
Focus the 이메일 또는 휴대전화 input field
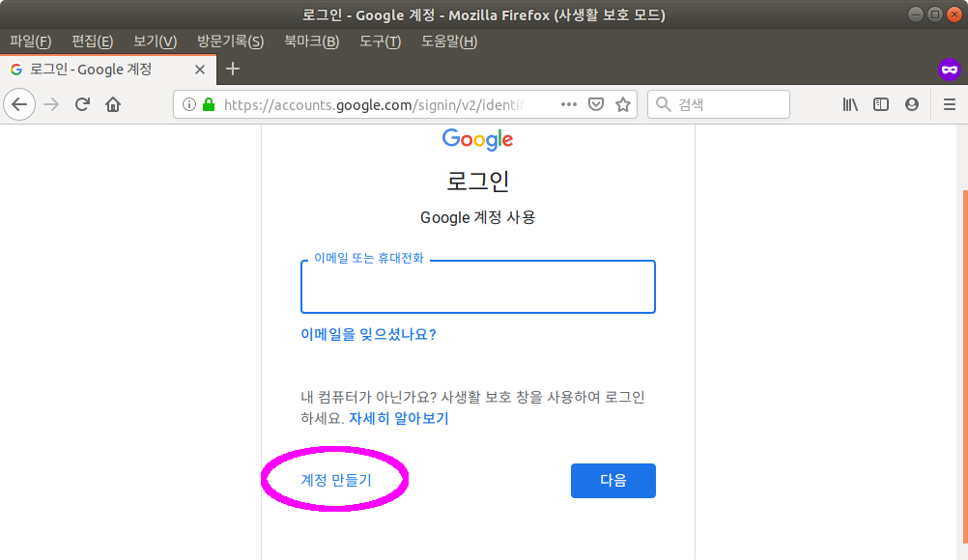pos(478,287)
